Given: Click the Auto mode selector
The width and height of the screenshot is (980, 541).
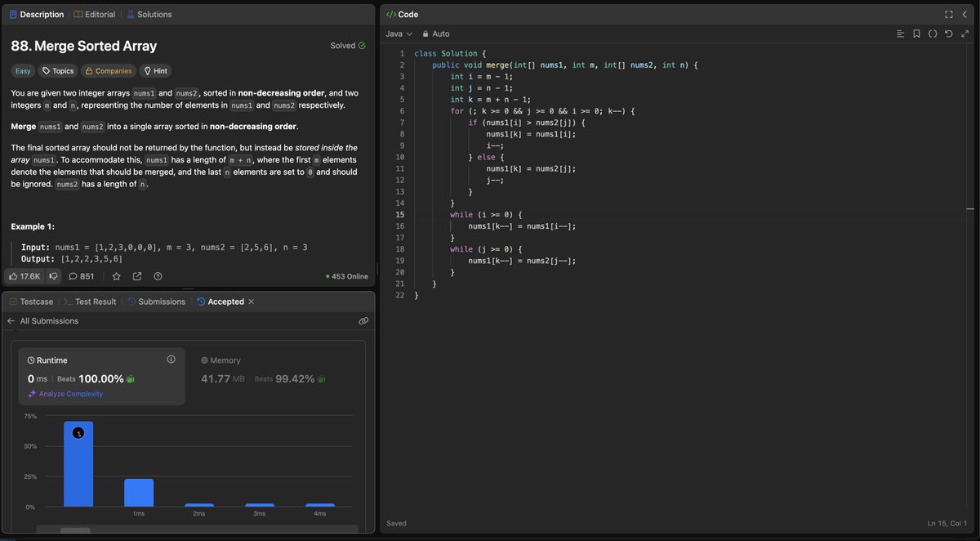Looking at the screenshot, I should (435, 34).
